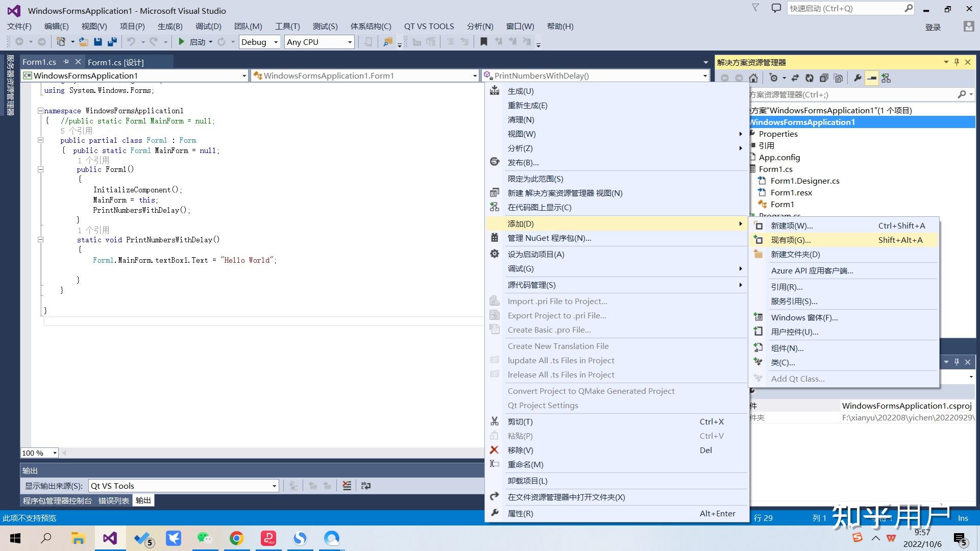Click the account avatar icon
The width and height of the screenshot is (980, 551).
(x=968, y=27)
